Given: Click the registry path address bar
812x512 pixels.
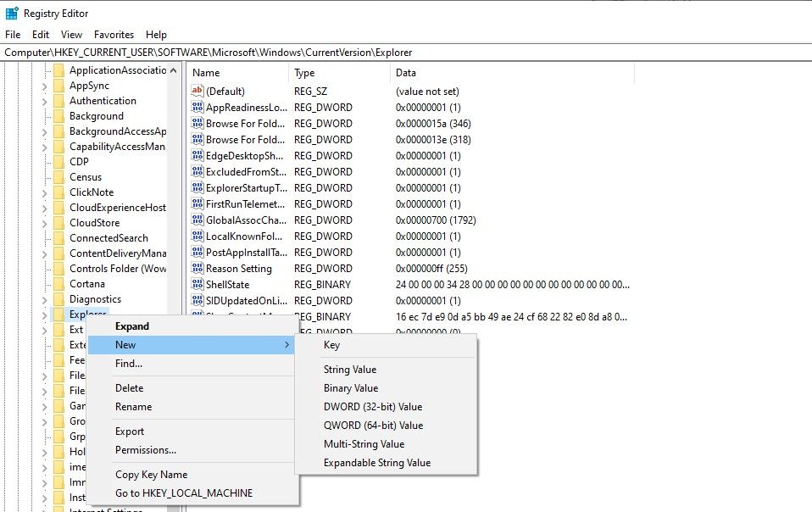Looking at the screenshot, I should point(406,53).
